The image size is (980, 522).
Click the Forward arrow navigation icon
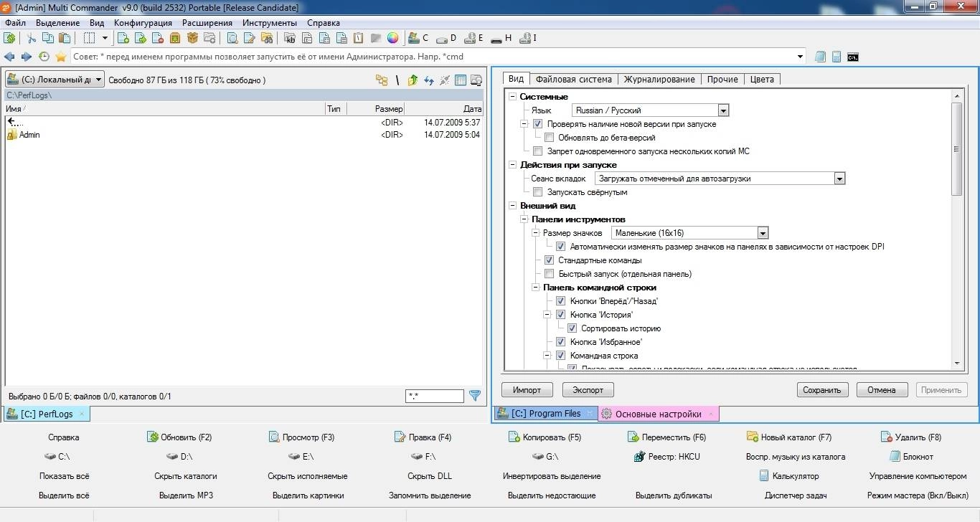tap(27, 57)
